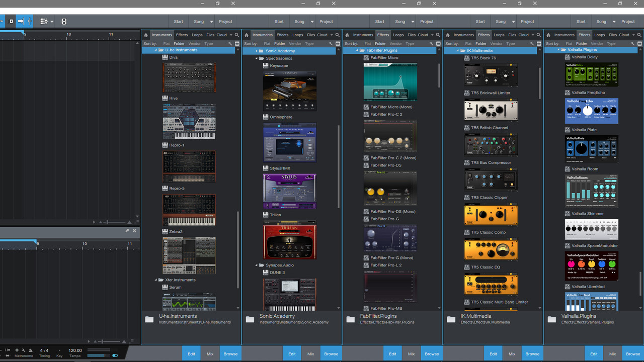The image size is (644, 362).
Task: Click the quantize grid icon in toolbar
Action: click(44, 22)
